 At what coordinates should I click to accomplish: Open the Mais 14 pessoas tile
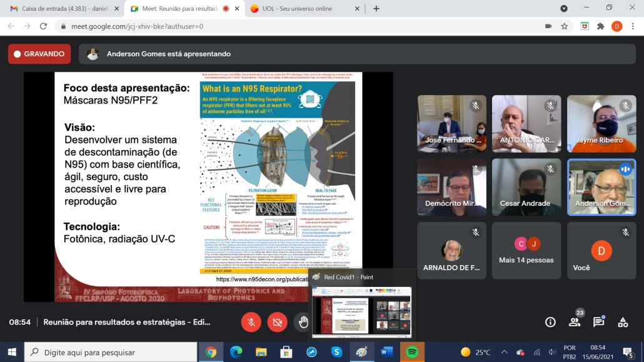[x=526, y=251]
